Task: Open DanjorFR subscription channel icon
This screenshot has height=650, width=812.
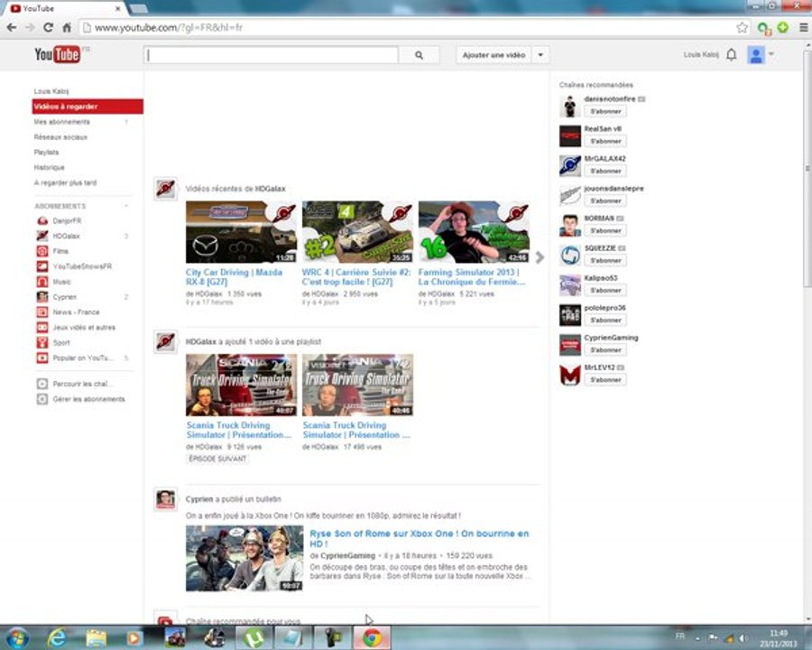Action: 42,221
